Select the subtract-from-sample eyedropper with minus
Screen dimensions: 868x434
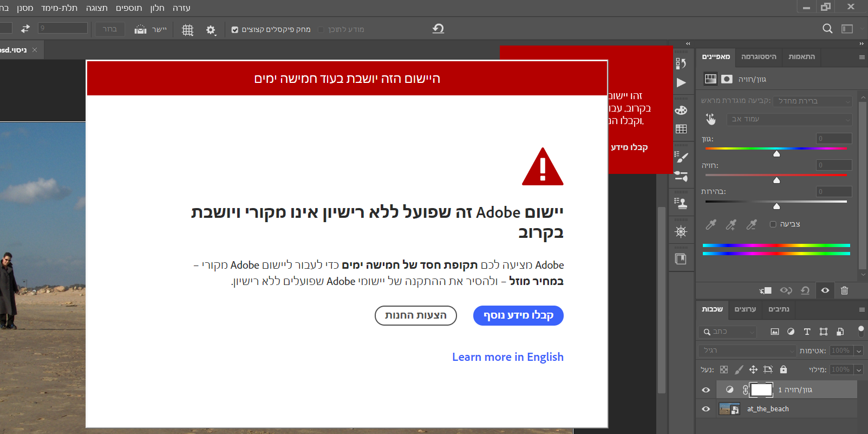coord(751,224)
